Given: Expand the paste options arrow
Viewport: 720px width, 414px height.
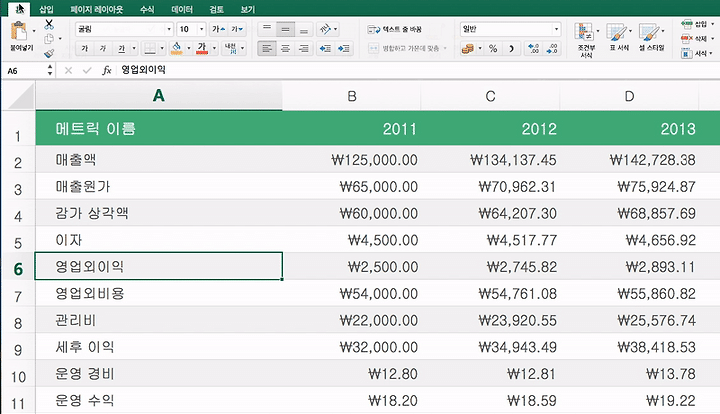Looking at the screenshot, I should pos(34,31).
